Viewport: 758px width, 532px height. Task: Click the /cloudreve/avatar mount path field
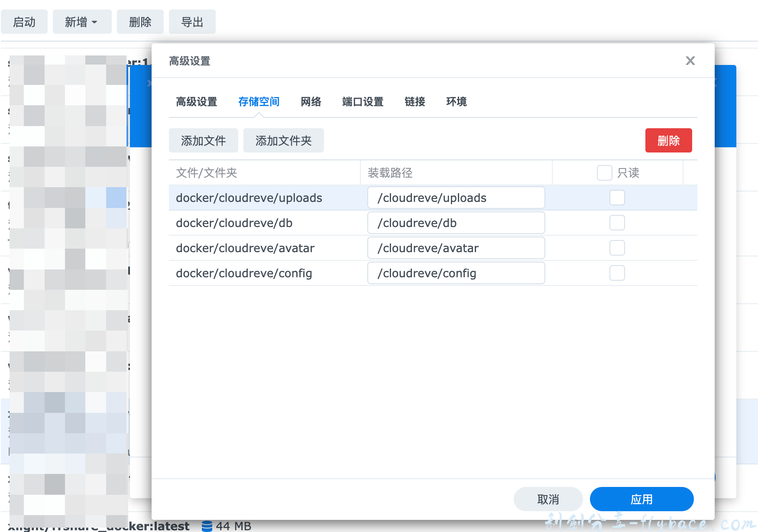click(456, 248)
